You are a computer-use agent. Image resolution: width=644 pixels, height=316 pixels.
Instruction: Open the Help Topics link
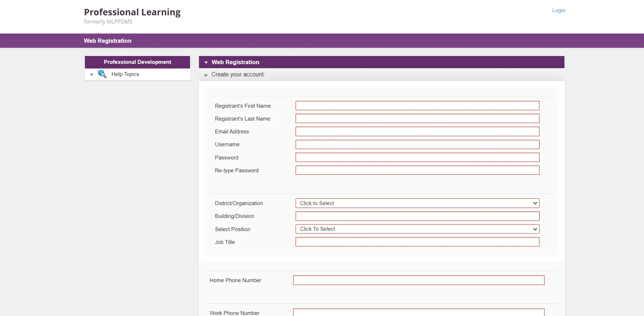pos(125,74)
